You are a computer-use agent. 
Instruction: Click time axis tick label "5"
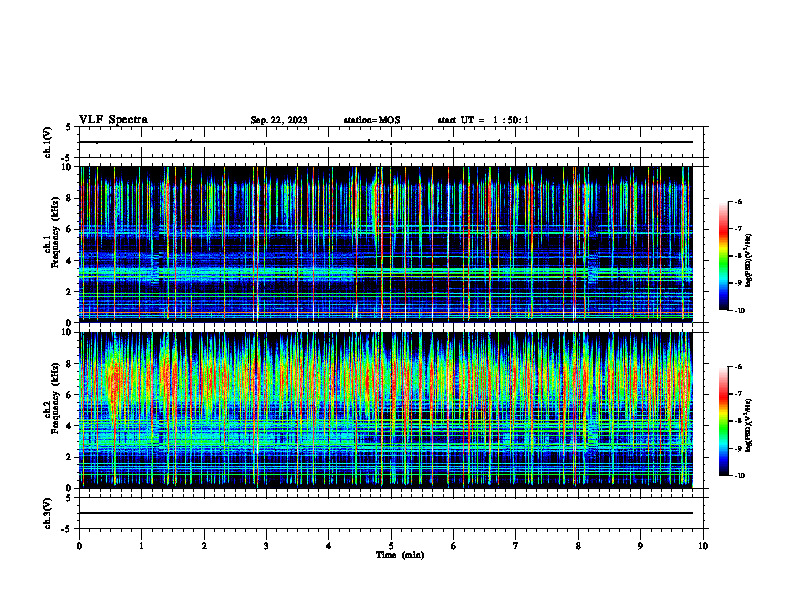pyautogui.click(x=391, y=546)
